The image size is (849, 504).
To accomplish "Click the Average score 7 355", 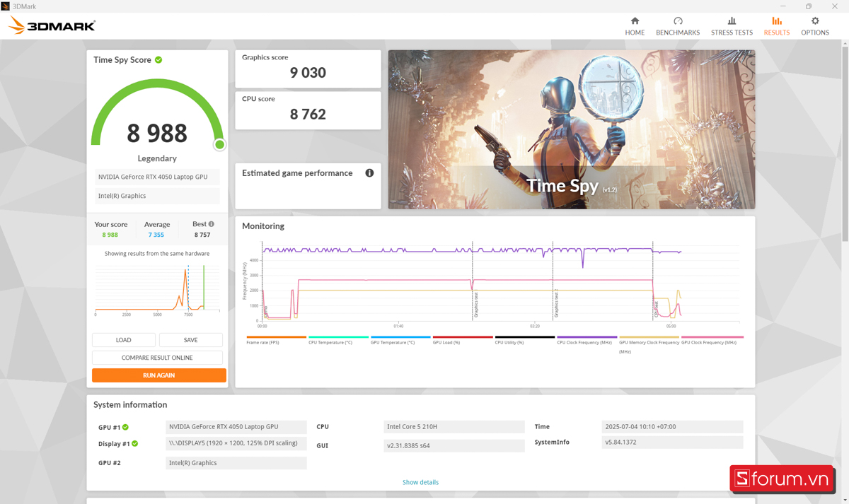I will [156, 235].
